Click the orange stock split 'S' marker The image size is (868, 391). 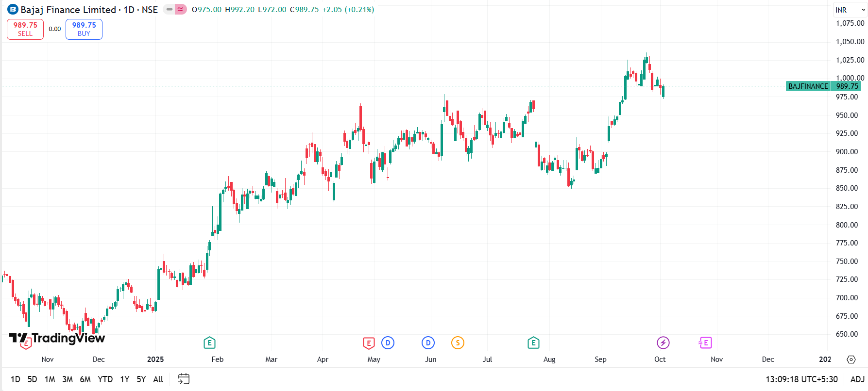[x=458, y=343]
